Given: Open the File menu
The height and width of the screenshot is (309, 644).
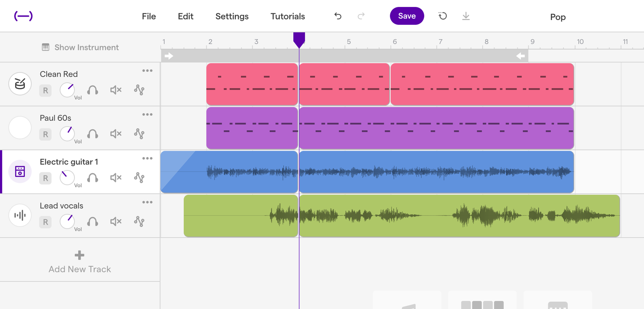Looking at the screenshot, I should 149,16.
